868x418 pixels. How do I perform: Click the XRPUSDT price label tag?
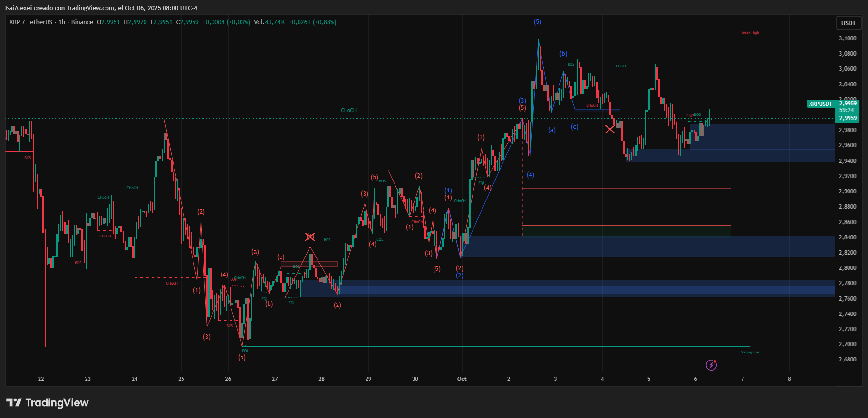(820, 104)
